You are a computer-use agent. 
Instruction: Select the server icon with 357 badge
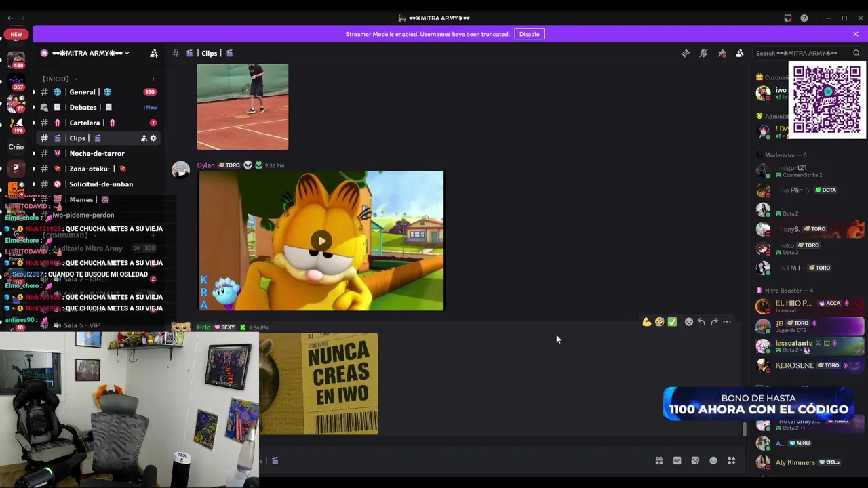pos(16,82)
